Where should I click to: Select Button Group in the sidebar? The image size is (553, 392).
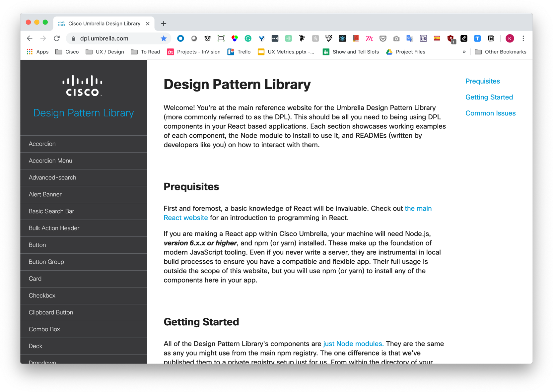click(84, 262)
